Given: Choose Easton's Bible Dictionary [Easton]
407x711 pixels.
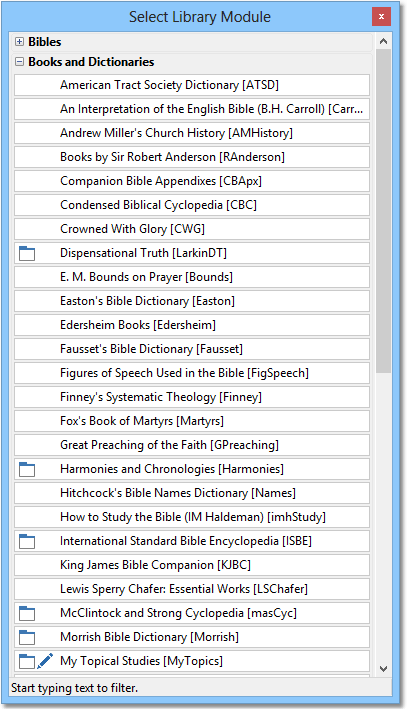Looking at the screenshot, I should [192, 302].
